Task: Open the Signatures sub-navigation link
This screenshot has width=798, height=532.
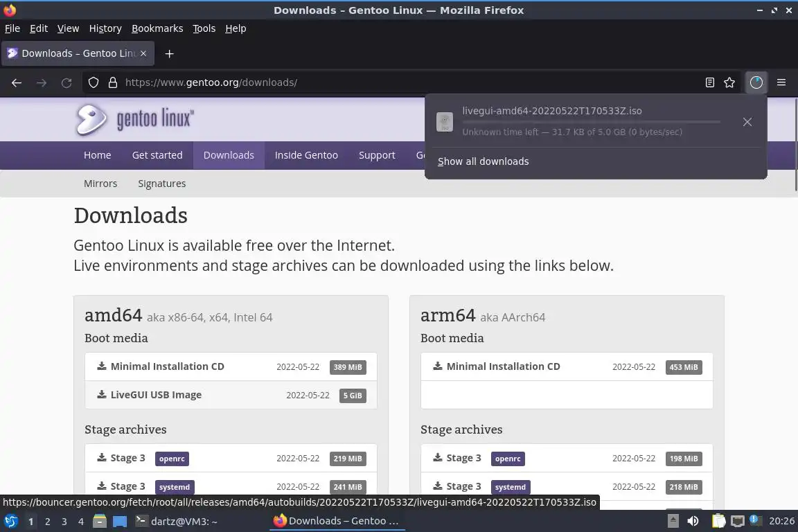Action: (162, 184)
